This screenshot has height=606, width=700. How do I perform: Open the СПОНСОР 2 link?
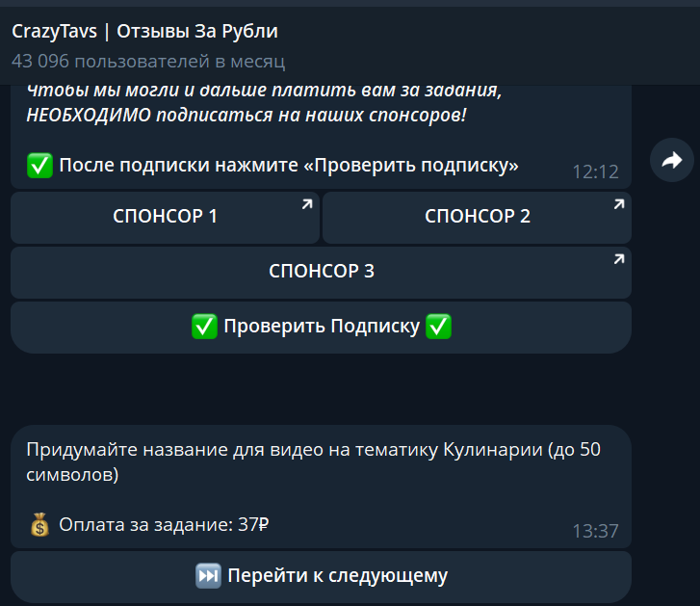point(477,217)
